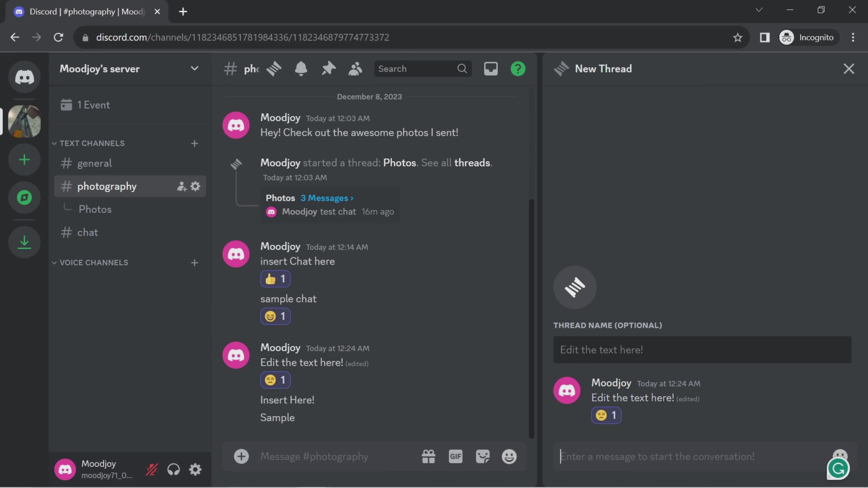
Task: Click Photos thread name link
Action: (x=399, y=163)
